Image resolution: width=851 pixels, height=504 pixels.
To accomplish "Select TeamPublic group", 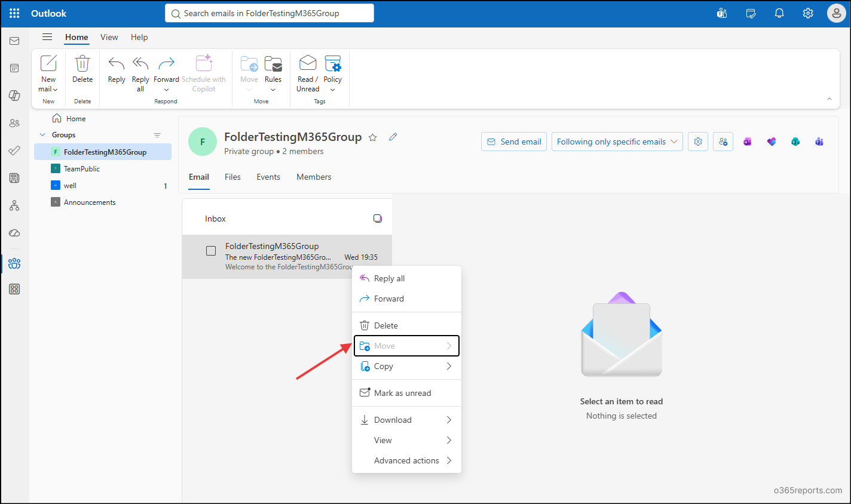I will point(103,169).
